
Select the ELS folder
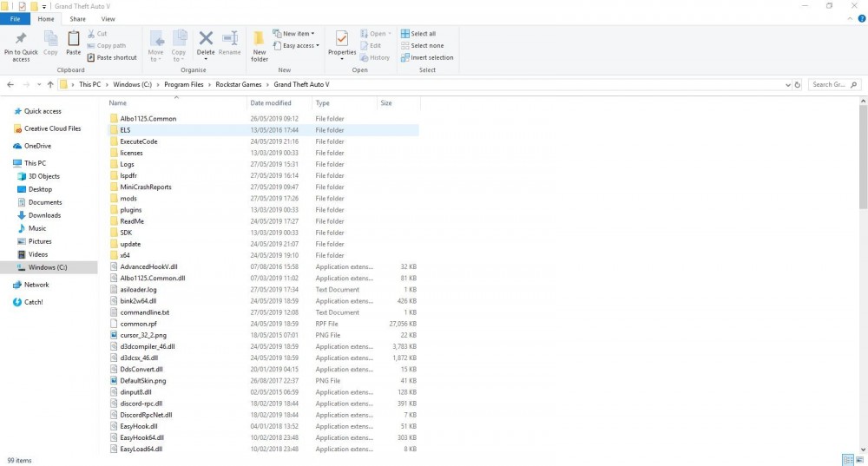coord(263,130)
